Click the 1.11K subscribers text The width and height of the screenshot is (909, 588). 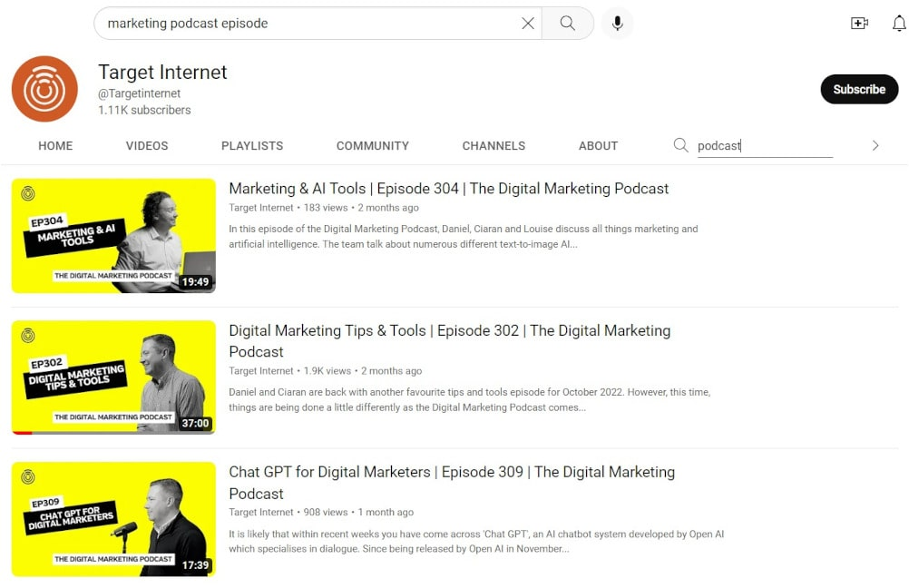(x=144, y=110)
